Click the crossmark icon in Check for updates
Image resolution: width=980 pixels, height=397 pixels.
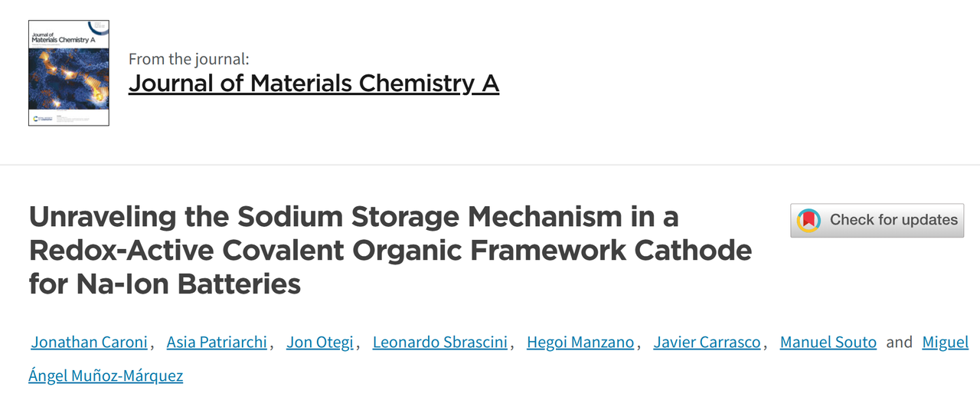coord(808,220)
